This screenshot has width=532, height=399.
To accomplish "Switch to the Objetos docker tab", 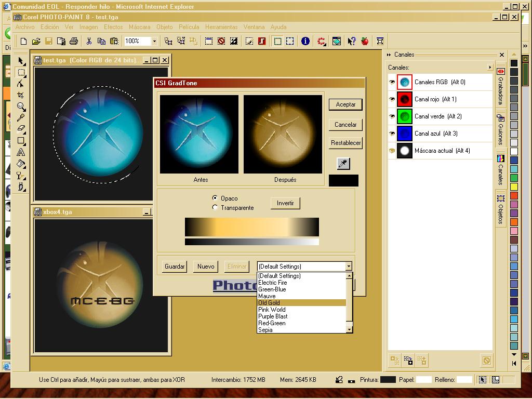I will pyautogui.click(x=501, y=209).
